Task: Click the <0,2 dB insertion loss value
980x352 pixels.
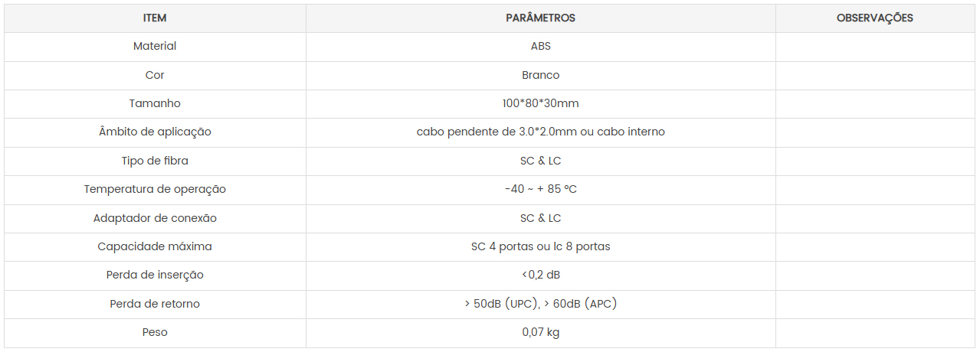Action: [x=540, y=275]
